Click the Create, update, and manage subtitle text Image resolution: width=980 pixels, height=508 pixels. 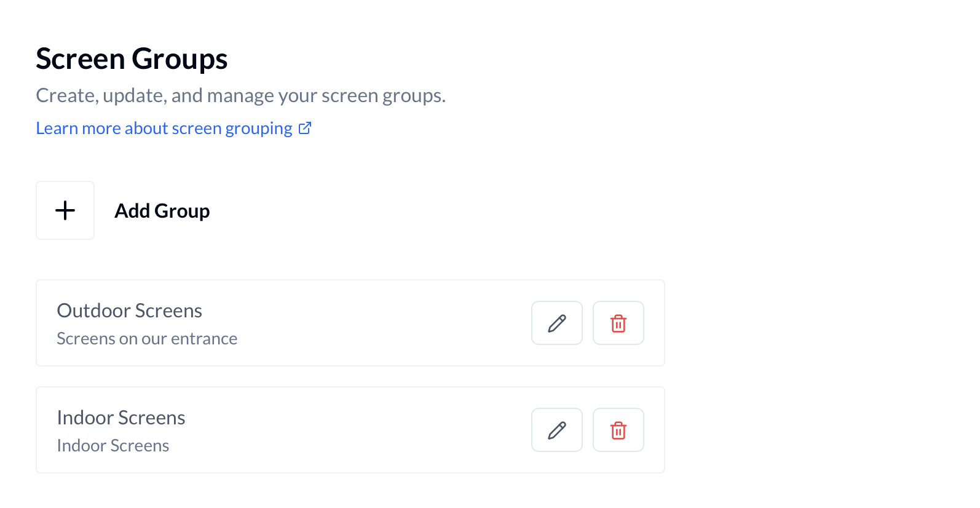point(240,96)
